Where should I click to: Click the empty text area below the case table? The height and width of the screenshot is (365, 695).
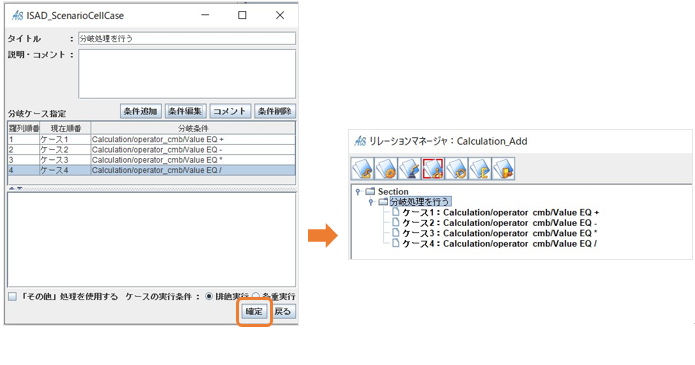click(152, 239)
